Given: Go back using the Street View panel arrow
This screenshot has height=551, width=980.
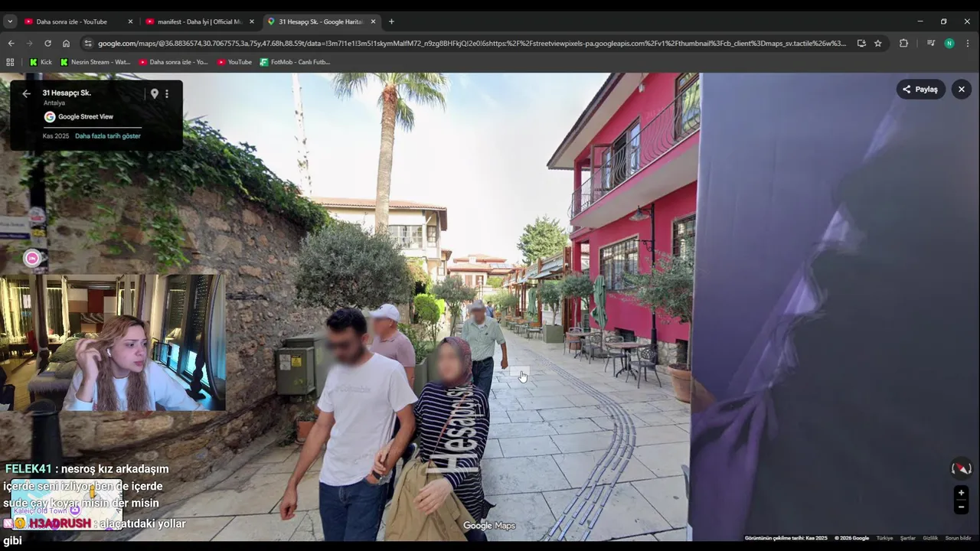Looking at the screenshot, I should (26, 93).
